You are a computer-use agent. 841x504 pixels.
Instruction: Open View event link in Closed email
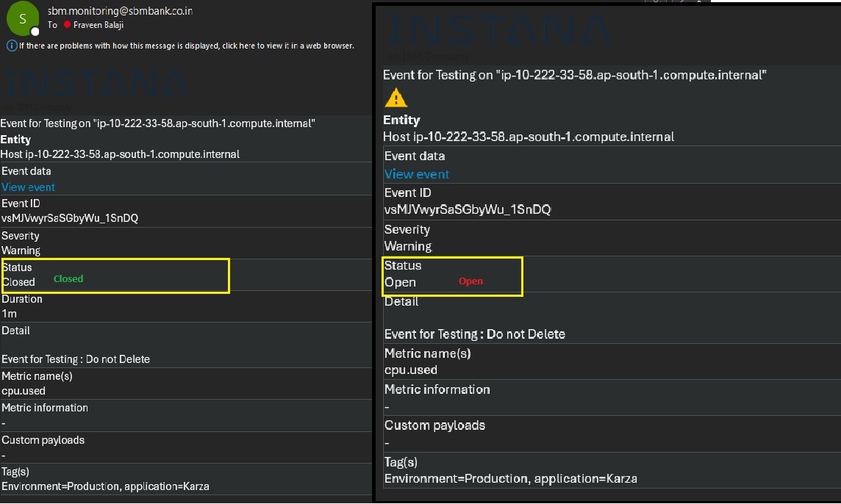28,187
